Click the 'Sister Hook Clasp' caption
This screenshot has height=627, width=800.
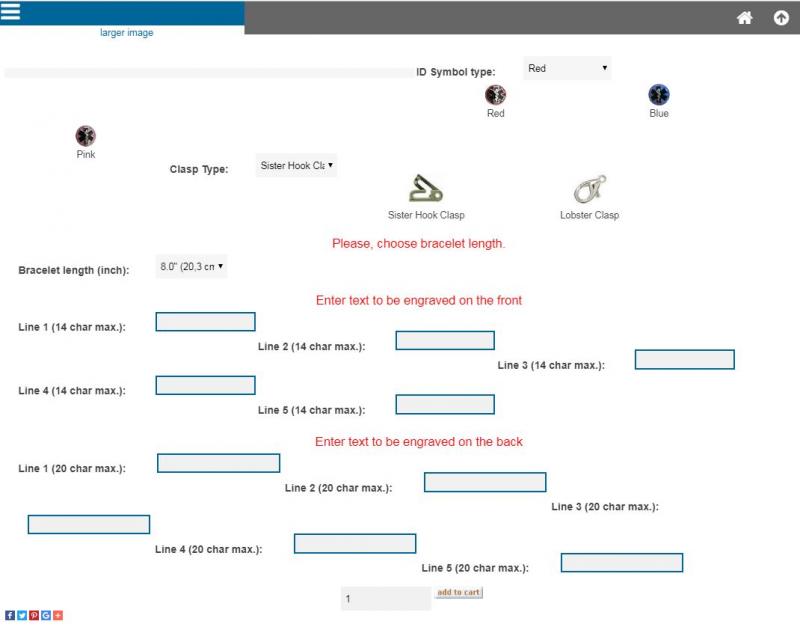[x=426, y=215]
